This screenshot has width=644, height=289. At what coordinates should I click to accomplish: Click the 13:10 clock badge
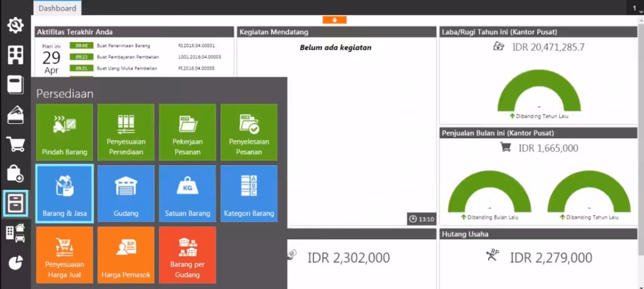point(422,219)
